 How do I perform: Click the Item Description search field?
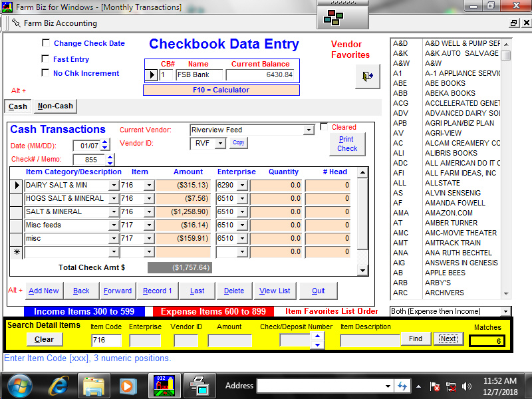(x=370, y=340)
